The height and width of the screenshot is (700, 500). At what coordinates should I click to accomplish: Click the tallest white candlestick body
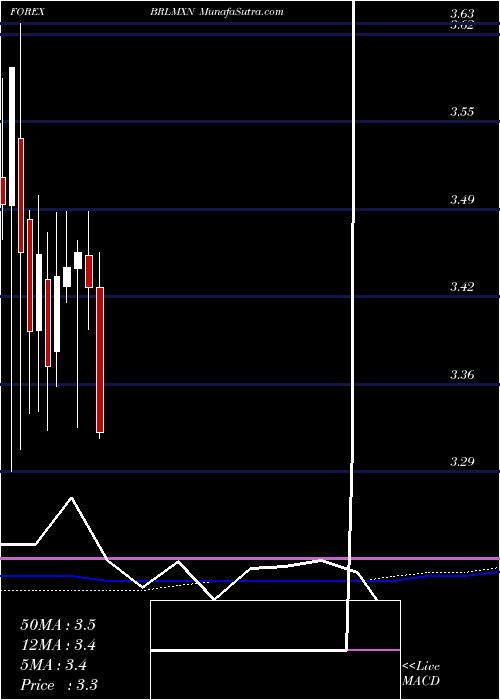click(12, 137)
